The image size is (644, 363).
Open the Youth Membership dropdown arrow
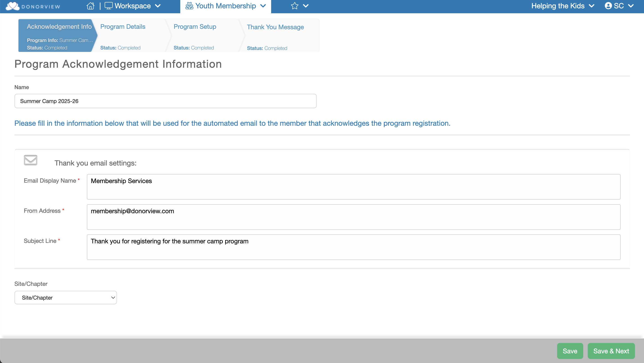263,6
